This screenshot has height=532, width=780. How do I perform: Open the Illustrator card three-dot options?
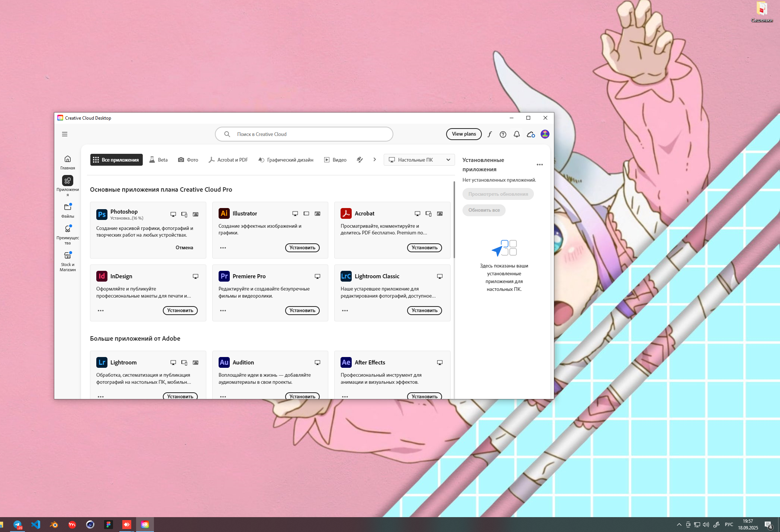click(x=223, y=248)
